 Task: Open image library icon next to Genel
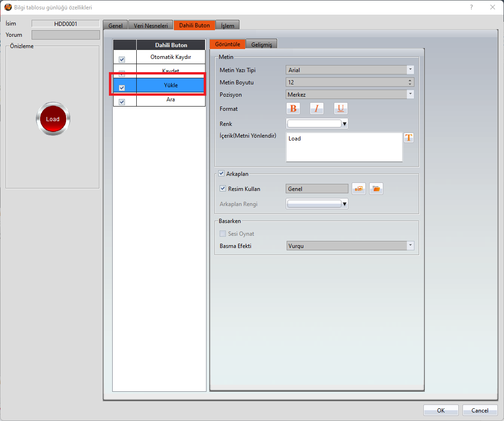(359, 189)
